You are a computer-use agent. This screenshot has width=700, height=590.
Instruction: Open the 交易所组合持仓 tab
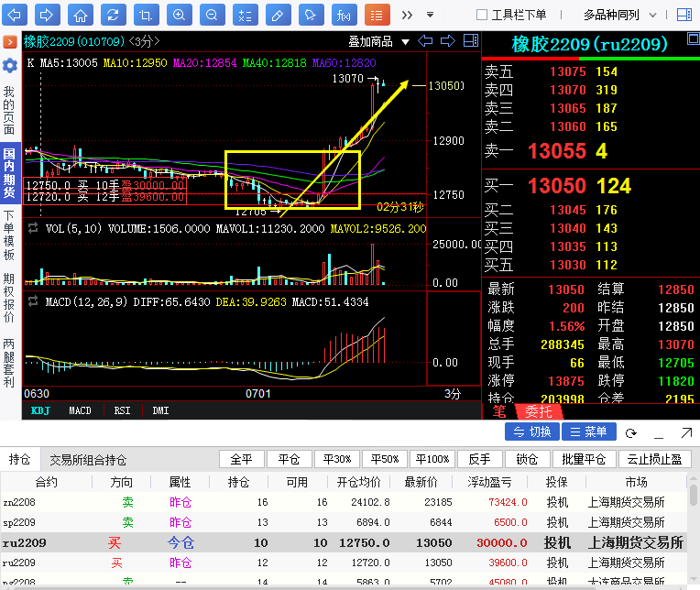tap(88, 459)
